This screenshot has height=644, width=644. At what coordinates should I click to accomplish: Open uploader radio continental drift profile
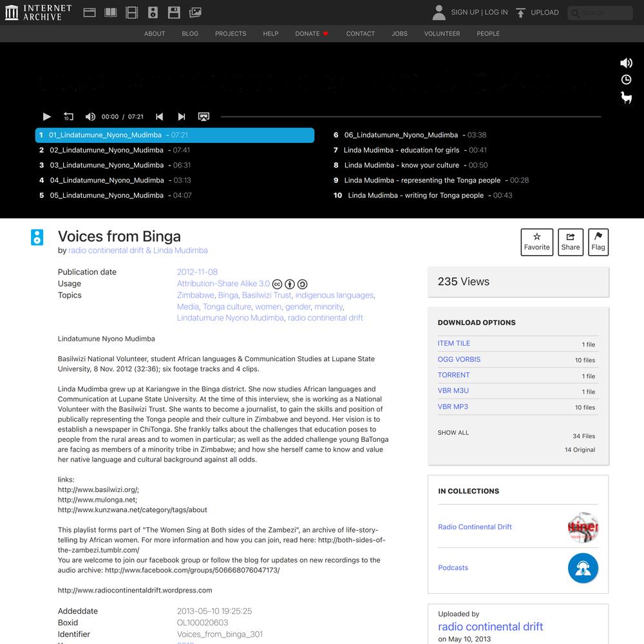(490, 627)
